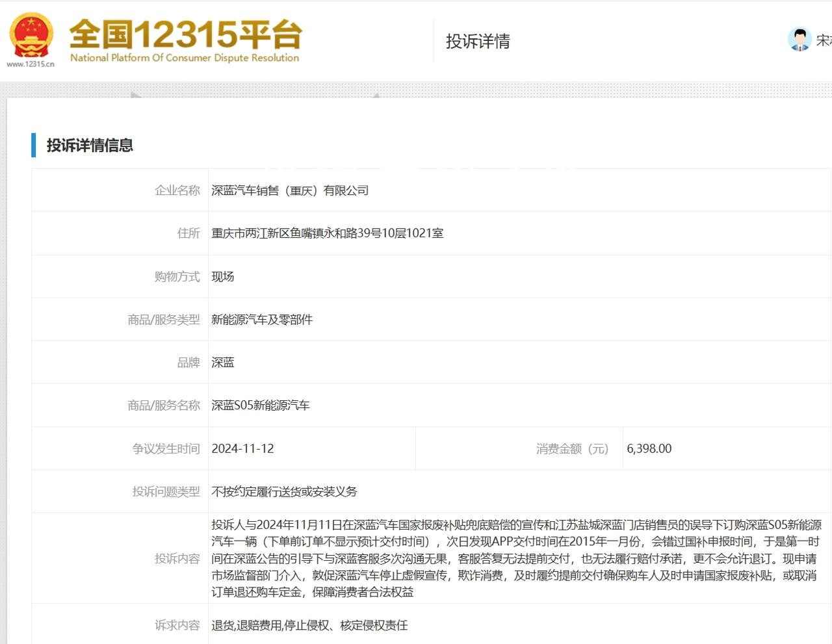
Task: Click the 投诉详情信息 section heading
Action: [x=90, y=146]
